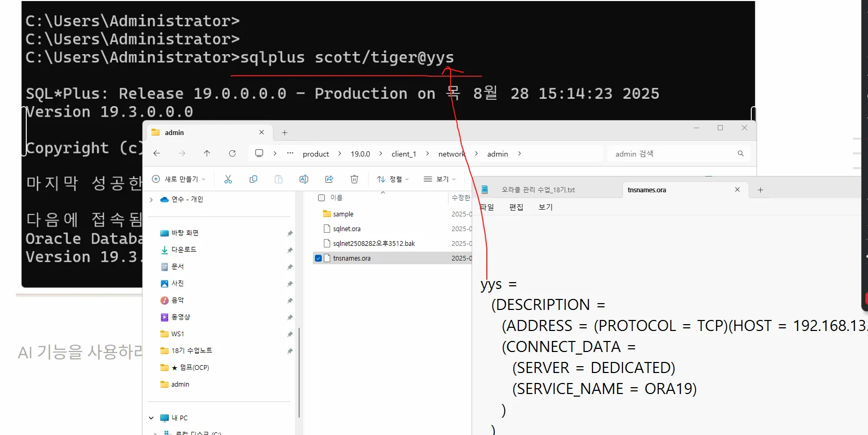
Task: Open the 파일 menu in Notepad
Action: point(487,207)
